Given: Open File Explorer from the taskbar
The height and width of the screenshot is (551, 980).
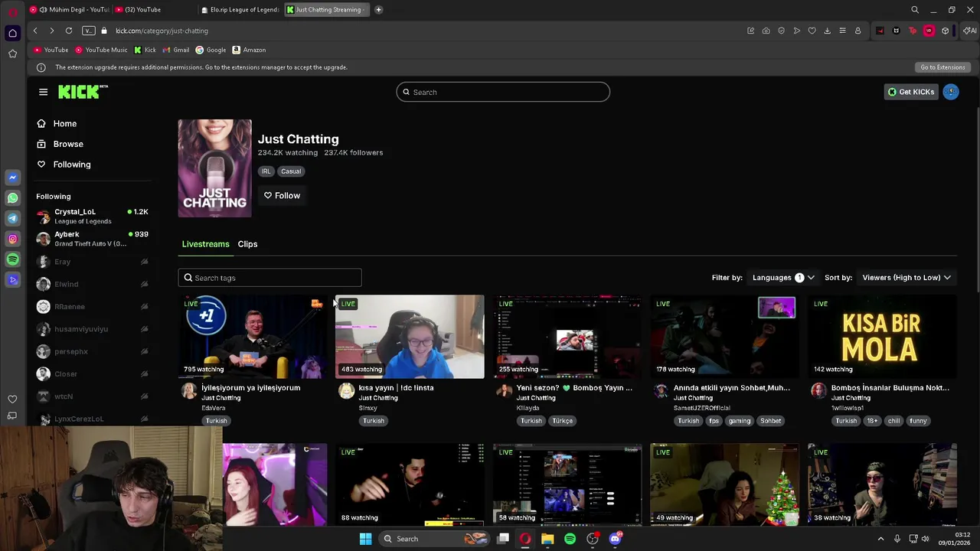Looking at the screenshot, I should (547, 539).
